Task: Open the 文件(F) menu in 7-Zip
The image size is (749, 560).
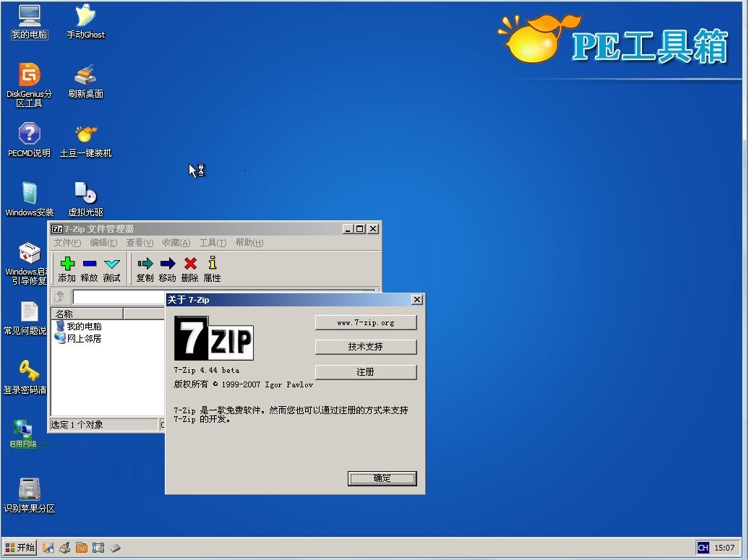Action: tap(67, 243)
